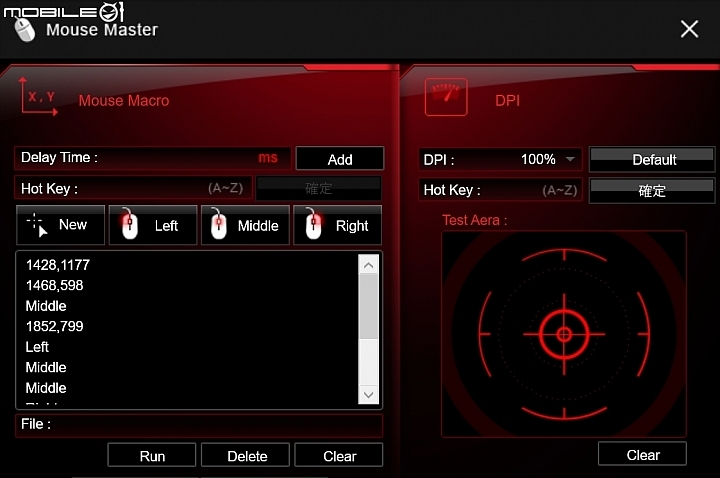Open the DPI percentage dropdown
720x478 pixels.
570,159
